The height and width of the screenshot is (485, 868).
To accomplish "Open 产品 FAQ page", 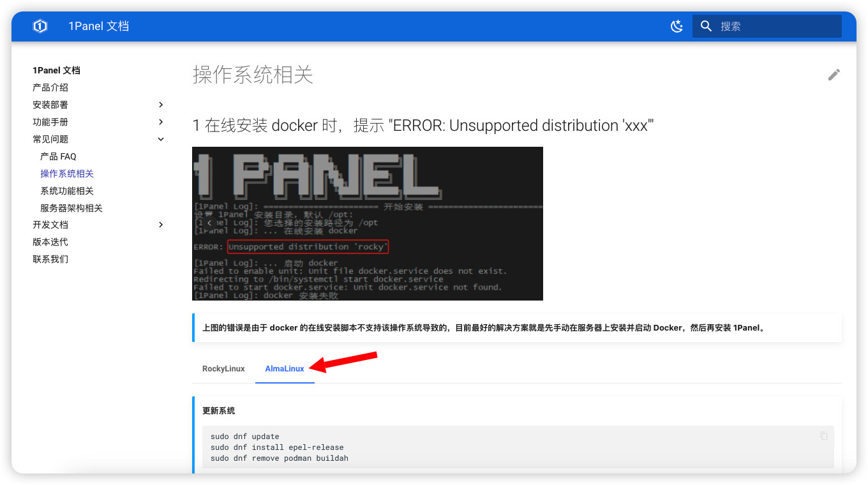I will [x=58, y=156].
